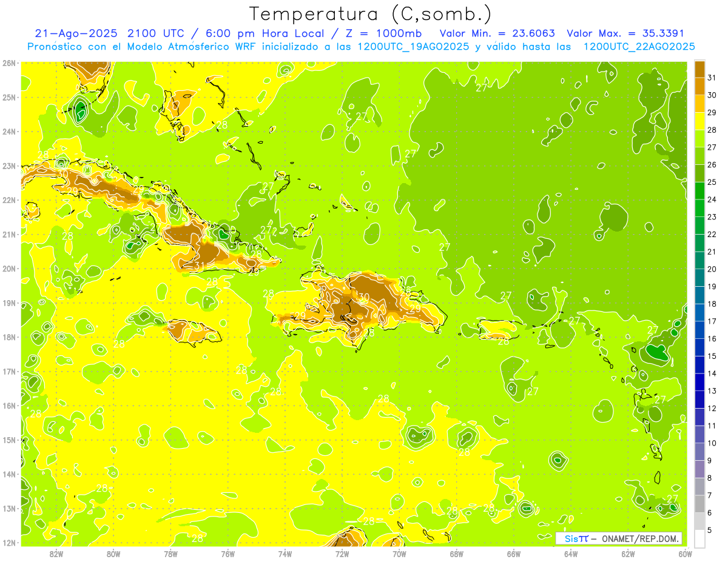Click the "Valor Min. = 23.6063" text
Image resolution: width=728 pixels, height=562 pixels.
click(497, 33)
